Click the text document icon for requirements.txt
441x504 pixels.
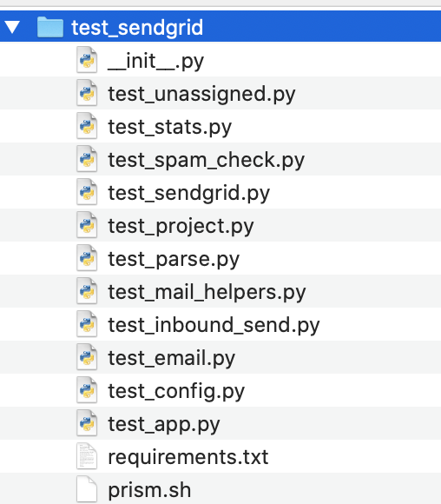pyautogui.click(x=87, y=456)
